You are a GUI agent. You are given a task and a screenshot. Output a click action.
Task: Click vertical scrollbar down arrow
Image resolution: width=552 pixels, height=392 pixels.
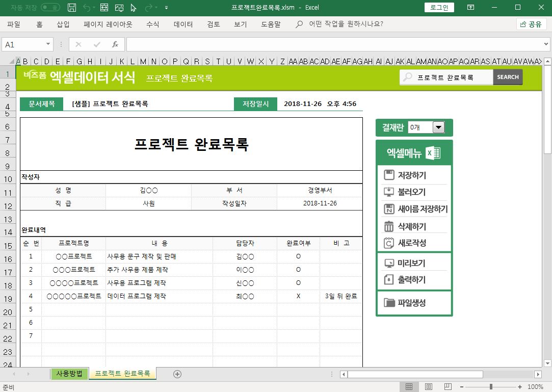click(x=547, y=363)
